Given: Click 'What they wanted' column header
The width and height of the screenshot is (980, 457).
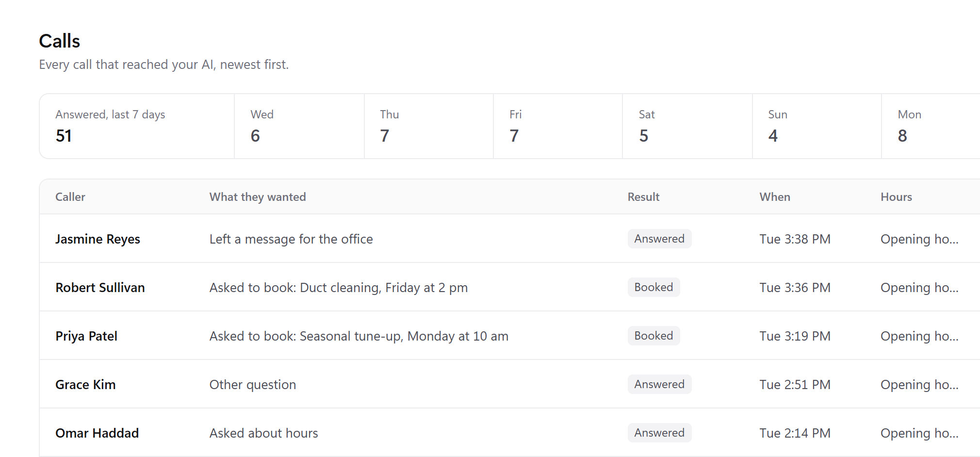Looking at the screenshot, I should [x=258, y=197].
